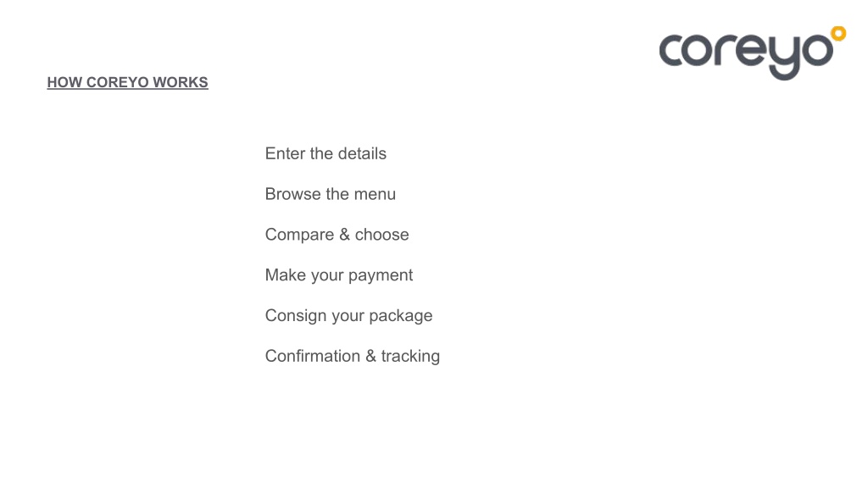
Task: Click the word 'tracking' in last step
Action: point(410,357)
